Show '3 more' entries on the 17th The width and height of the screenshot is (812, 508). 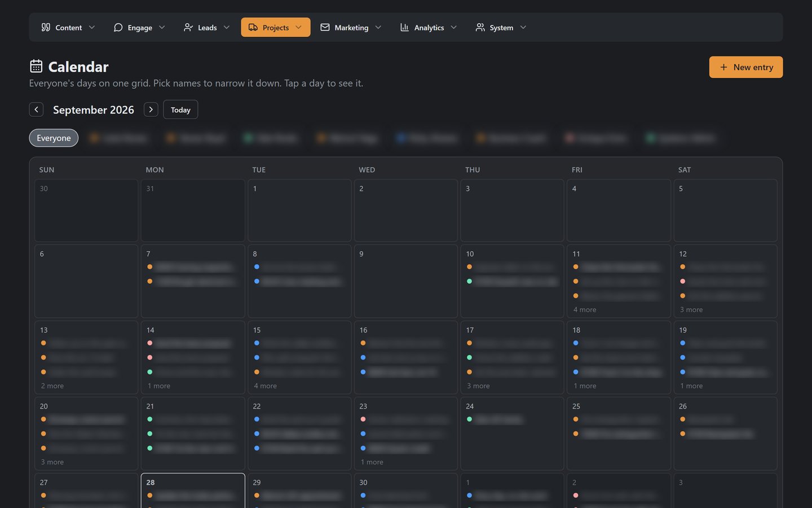click(478, 386)
